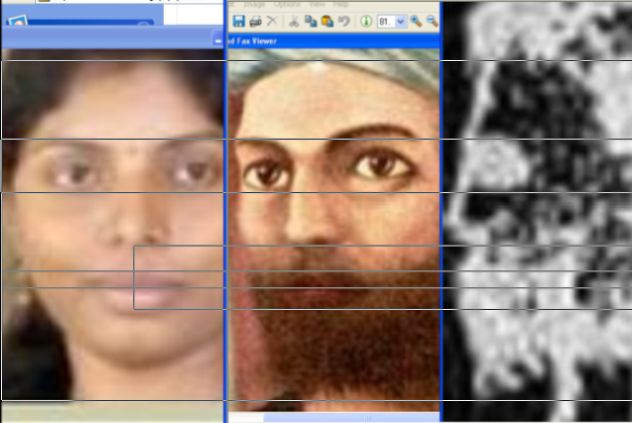Minimize the left photo window
The image size is (632, 423).
coord(218,41)
